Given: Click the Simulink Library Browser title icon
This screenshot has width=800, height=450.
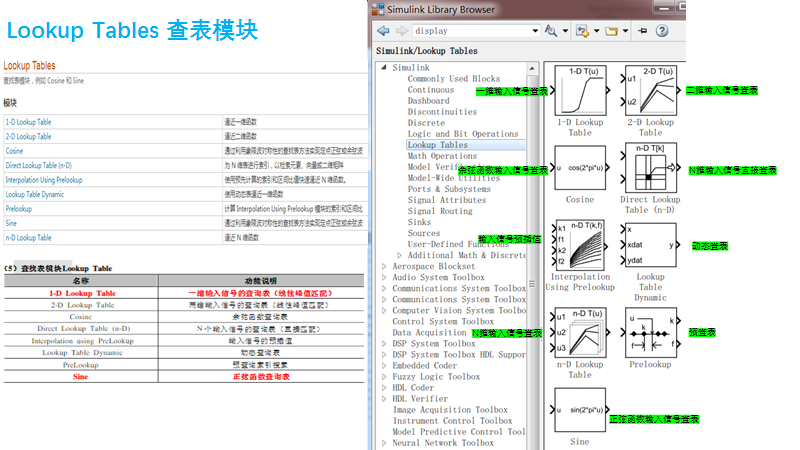Looking at the screenshot, I should coord(378,9).
